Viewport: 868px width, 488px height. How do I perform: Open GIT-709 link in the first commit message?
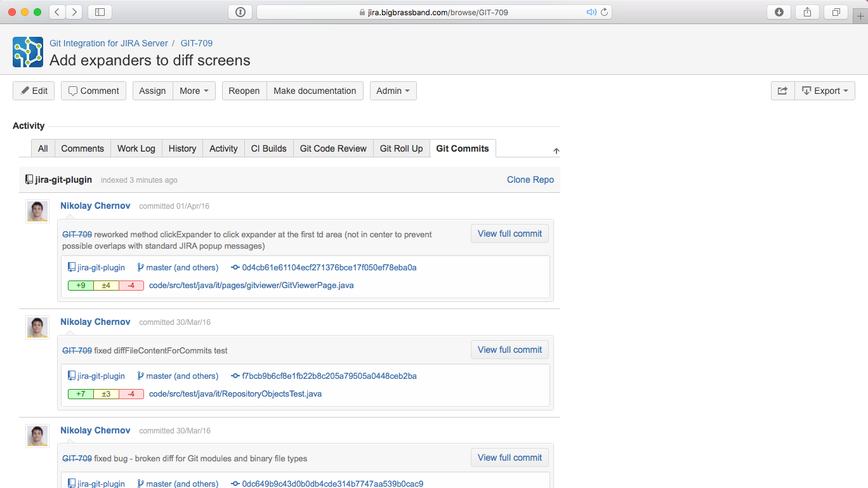click(76, 234)
